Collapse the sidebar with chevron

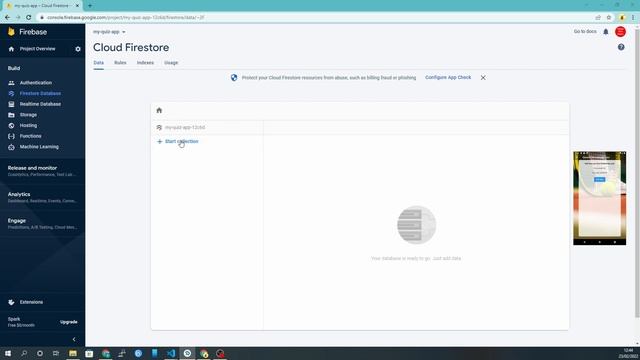point(74,339)
